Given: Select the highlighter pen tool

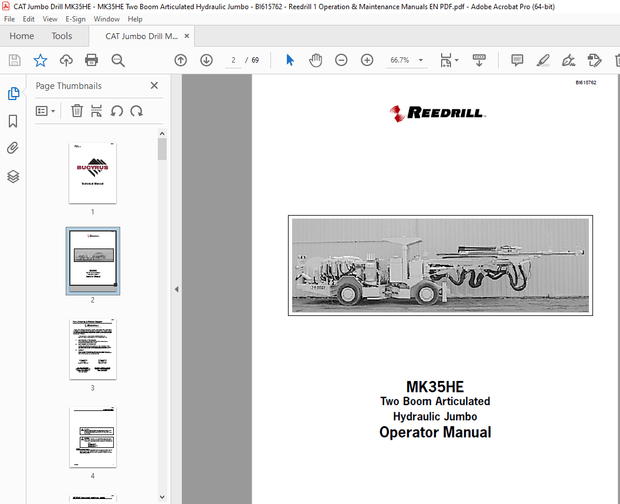Looking at the screenshot, I should pyautogui.click(x=543, y=60).
